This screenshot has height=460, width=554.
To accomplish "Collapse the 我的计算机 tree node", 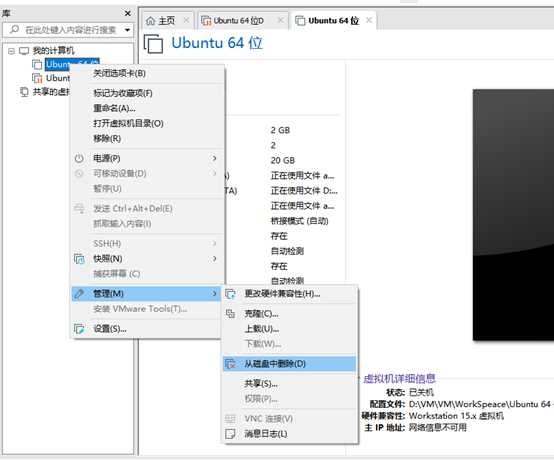I will point(11,51).
